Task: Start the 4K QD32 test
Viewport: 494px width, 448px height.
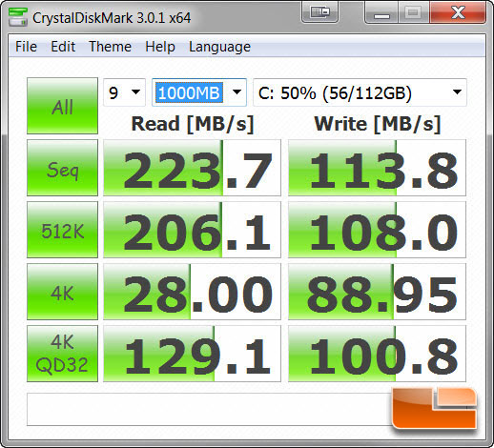Action: coord(62,354)
